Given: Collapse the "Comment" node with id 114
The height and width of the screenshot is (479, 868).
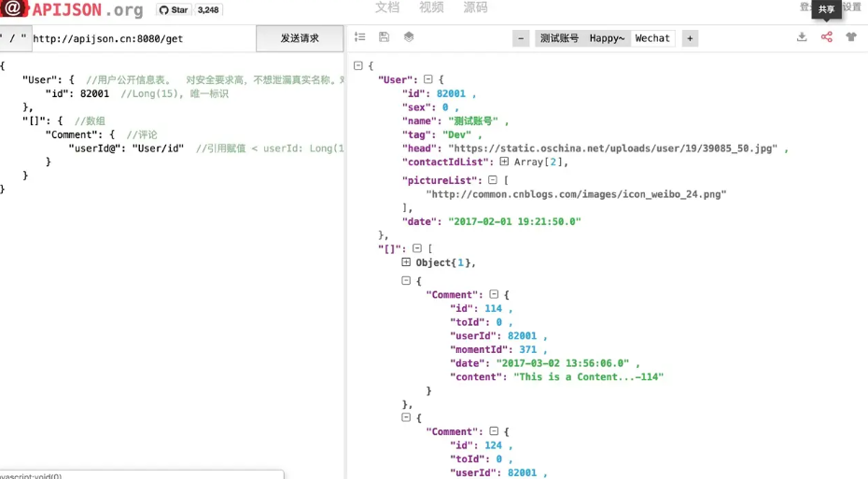Looking at the screenshot, I should click(x=494, y=294).
